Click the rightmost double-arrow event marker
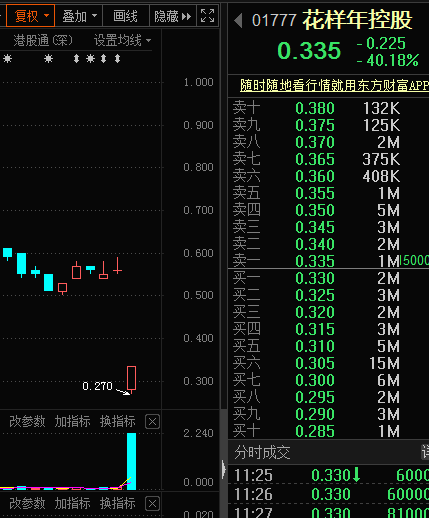The image size is (429, 518). click(x=117, y=59)
